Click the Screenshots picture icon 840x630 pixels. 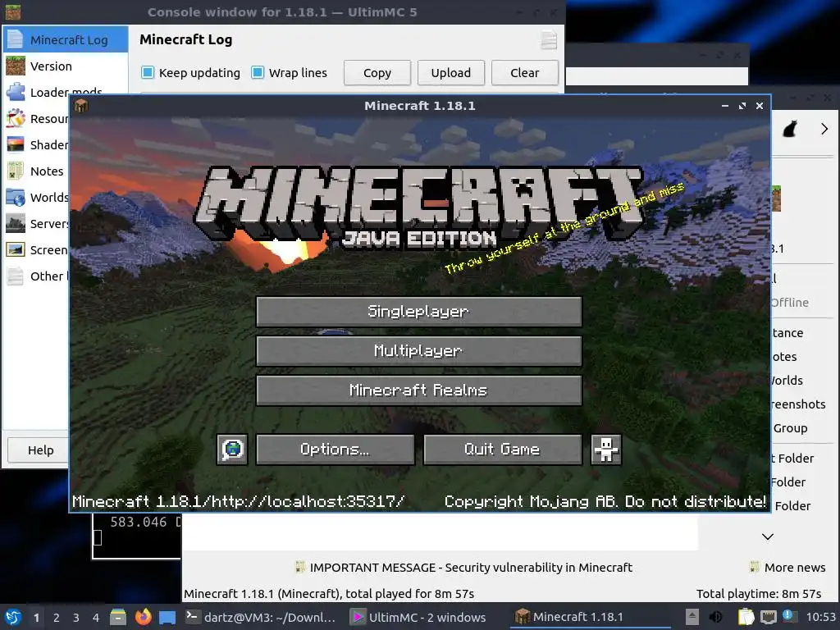[x=16, y=249]
